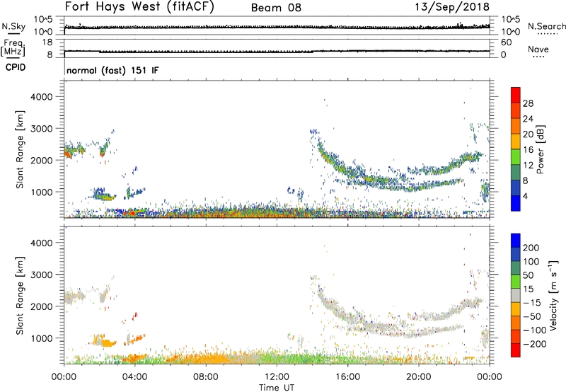Click the "-15" label on the velocity colorbar
The image size is (566, 392).
pyautogui.click(x=532, y=303)
